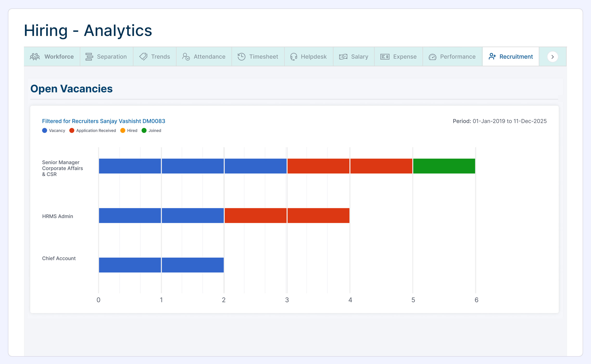Click the Separation tab icon

coord(89,57)
